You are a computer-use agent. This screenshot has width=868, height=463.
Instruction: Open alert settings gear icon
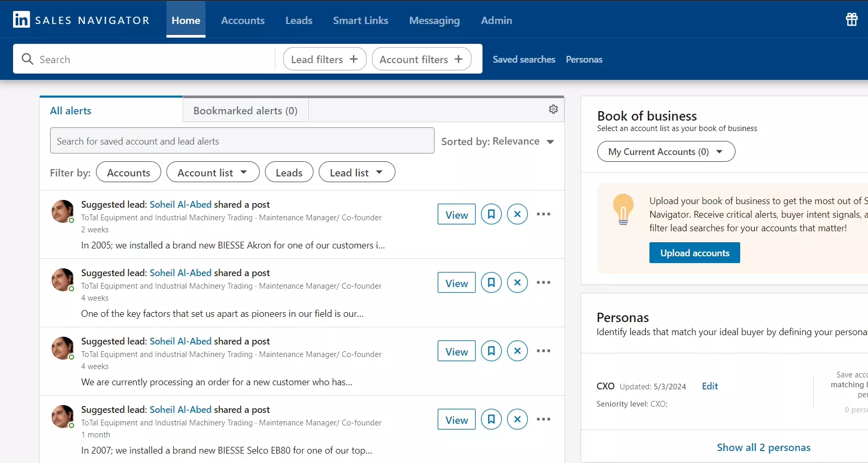point(553,109)
